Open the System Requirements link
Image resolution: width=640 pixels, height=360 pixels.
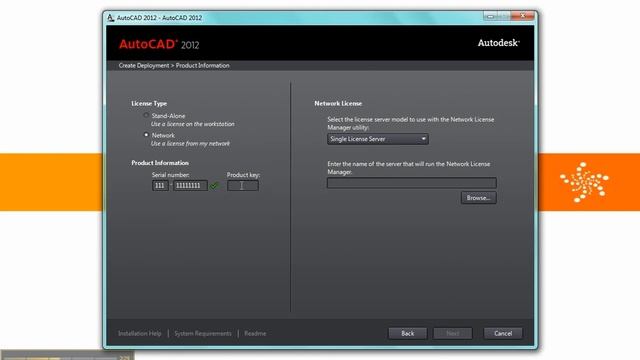tap(203, 333)
